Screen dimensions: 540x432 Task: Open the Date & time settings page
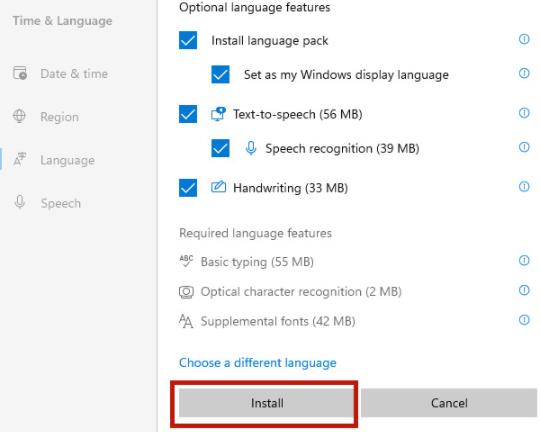point(74,74)
